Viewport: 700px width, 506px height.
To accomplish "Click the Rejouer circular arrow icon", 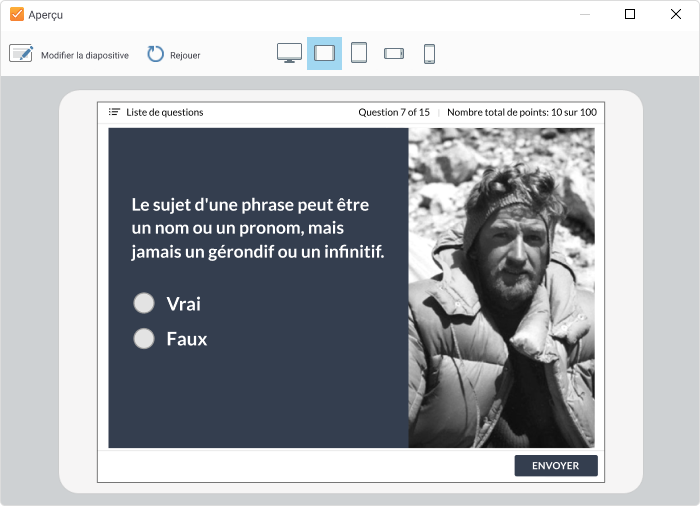I will 155,54.
